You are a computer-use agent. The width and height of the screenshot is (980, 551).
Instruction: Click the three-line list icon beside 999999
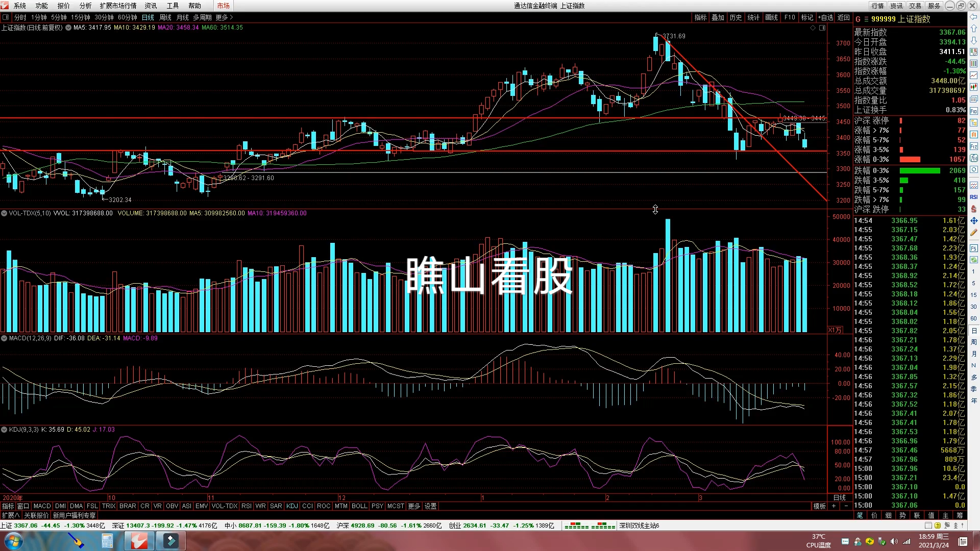tap(866, 19)
